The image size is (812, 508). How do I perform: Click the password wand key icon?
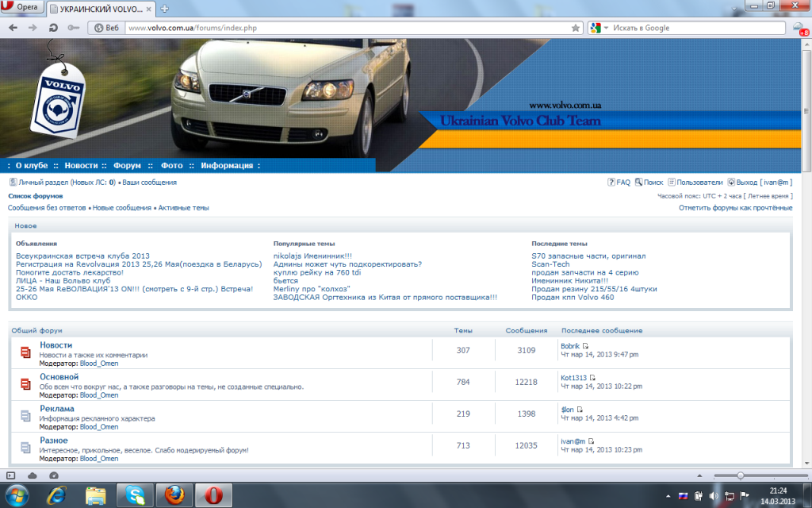[x=74, y=28]
